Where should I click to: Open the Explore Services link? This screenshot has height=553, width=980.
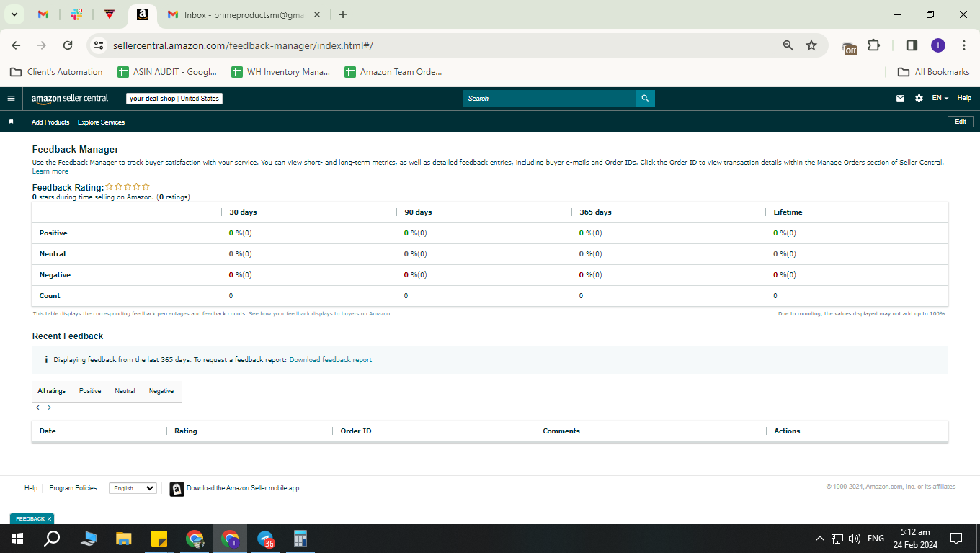tap(101, 122)
